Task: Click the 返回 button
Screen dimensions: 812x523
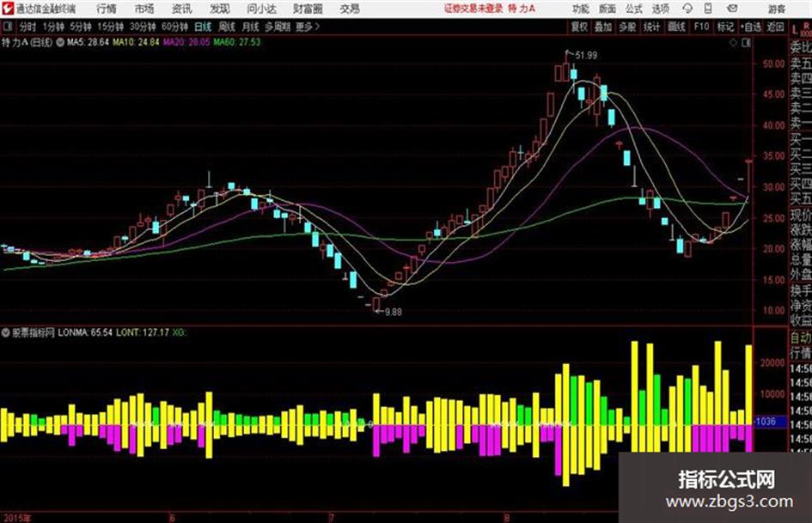Action: pyautogui.click(x=775, y=27)
